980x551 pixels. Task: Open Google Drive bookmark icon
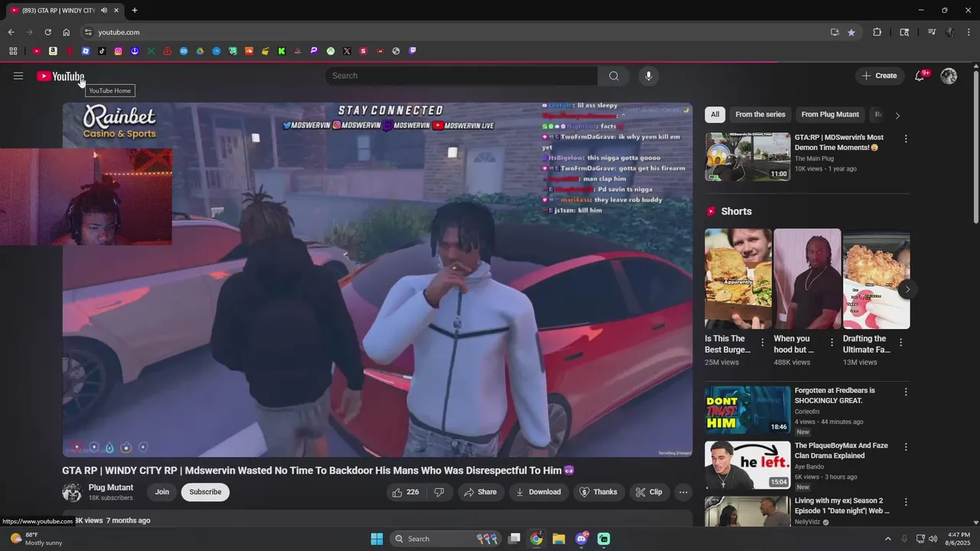point(200,51)
